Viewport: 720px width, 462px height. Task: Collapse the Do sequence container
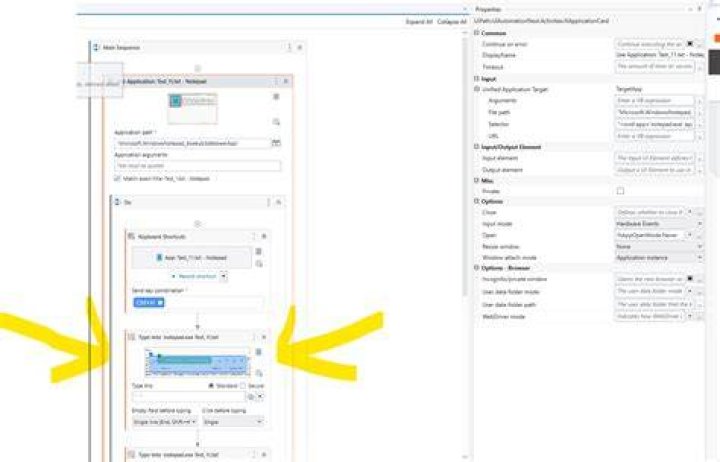pos(278,202)
